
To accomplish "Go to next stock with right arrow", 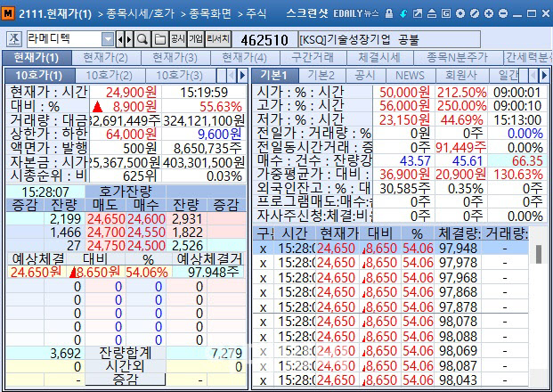I will click(x=129, y=39).
